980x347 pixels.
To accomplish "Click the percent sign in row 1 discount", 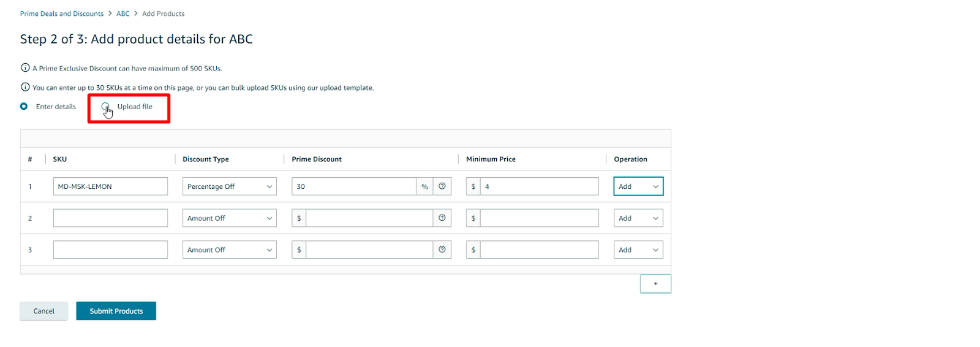I will click(424, 186).
